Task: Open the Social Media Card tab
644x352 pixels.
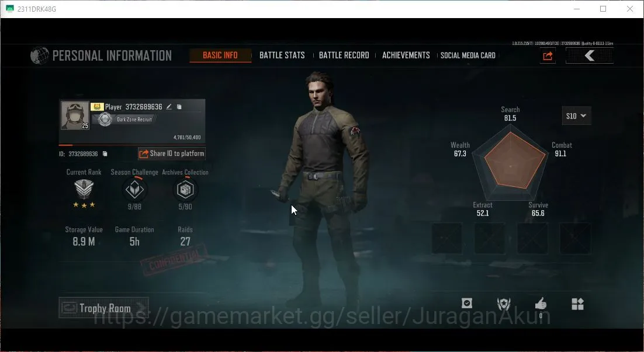Action: tap(468, 55)
